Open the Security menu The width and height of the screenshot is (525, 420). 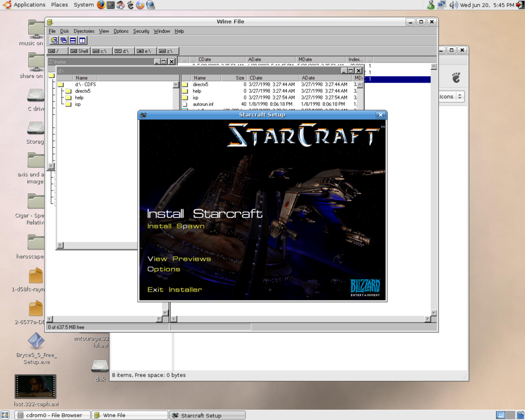pos(141,31)
